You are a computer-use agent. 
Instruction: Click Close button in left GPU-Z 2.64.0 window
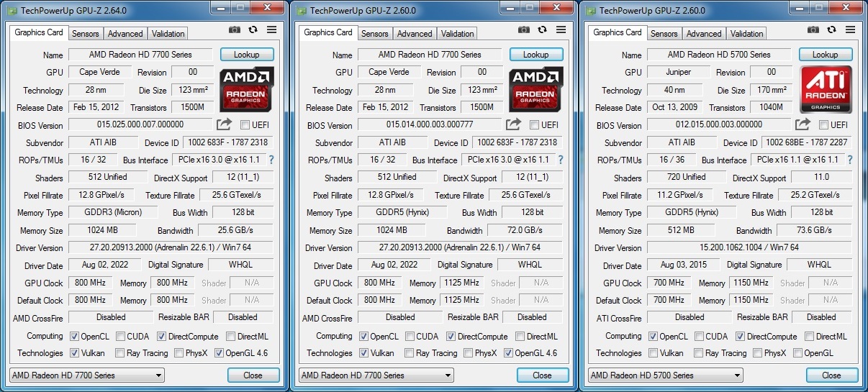(253, 375)
